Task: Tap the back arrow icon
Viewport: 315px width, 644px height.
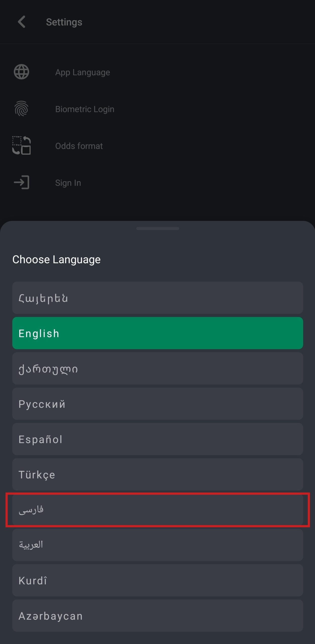Action: pos(22,22)
